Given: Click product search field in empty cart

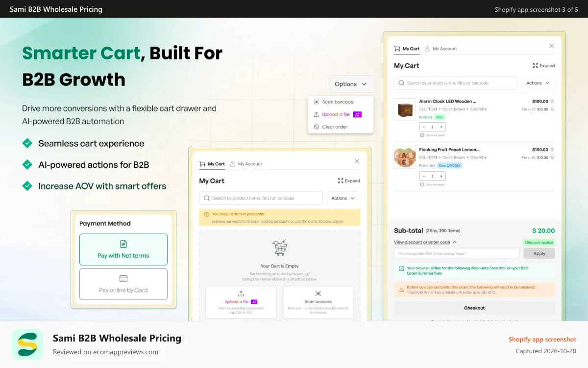Looking at the screenshot, I should [x=261, y=198].
